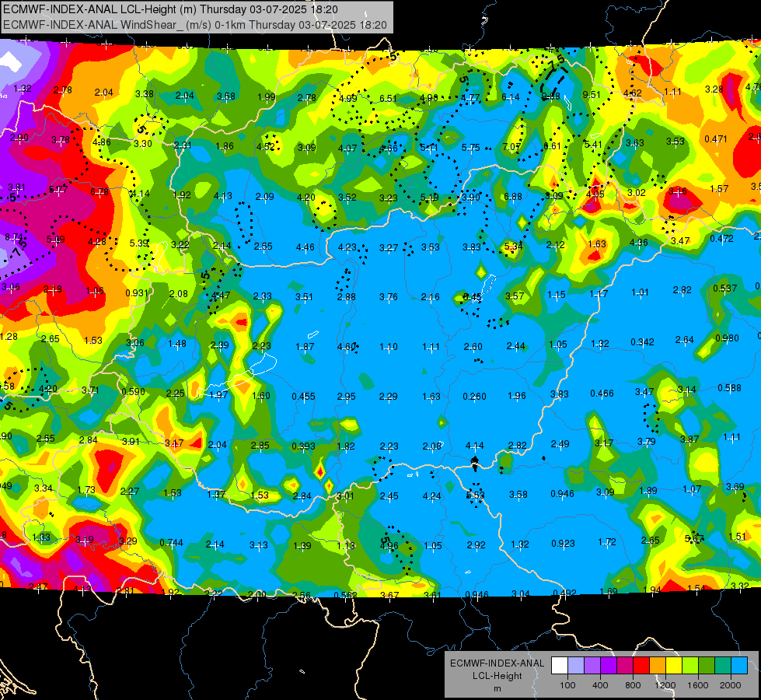Click the wind shear value 8.74
The image size is (761, 700).
[x=13, y=237]
